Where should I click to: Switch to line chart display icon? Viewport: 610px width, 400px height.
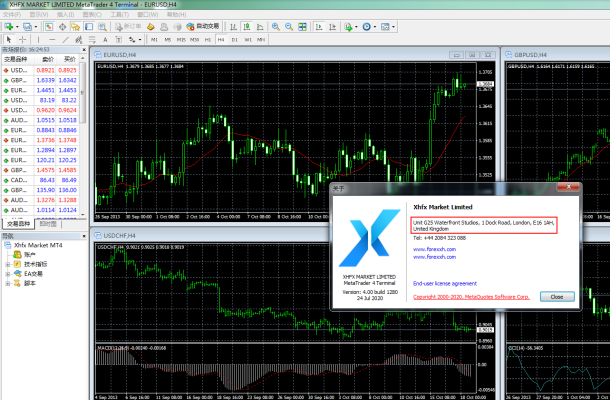coord(260,27)
